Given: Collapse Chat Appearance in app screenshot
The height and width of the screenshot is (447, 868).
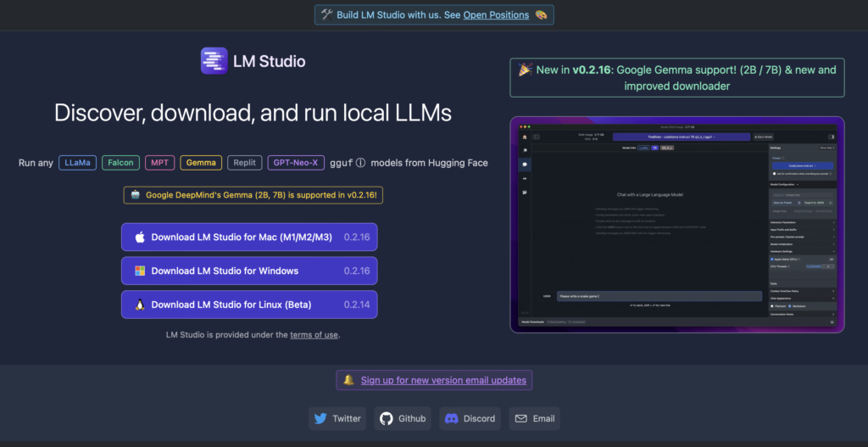Looking at the screenshot, I should [x=802, y=298].
